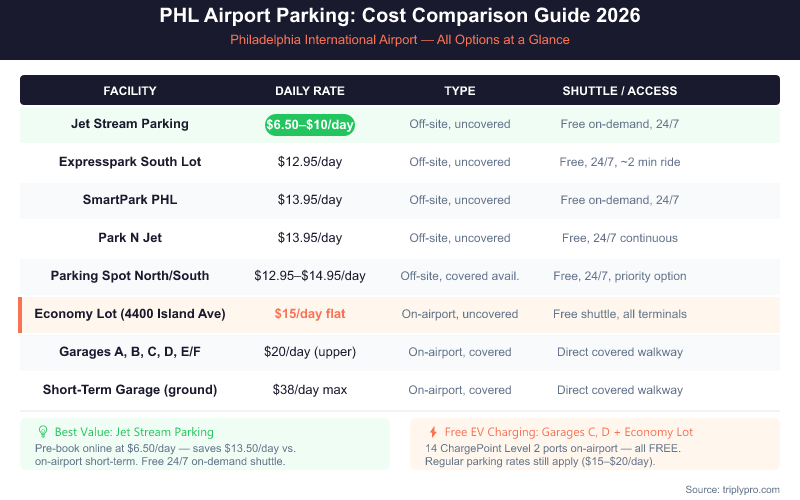Click Parking Spot North/South facility name

pyautogui.click(x=130, y=276)
